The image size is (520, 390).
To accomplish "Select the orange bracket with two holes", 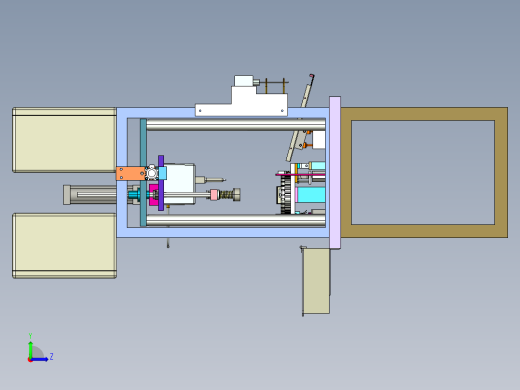I will [131, 174].
